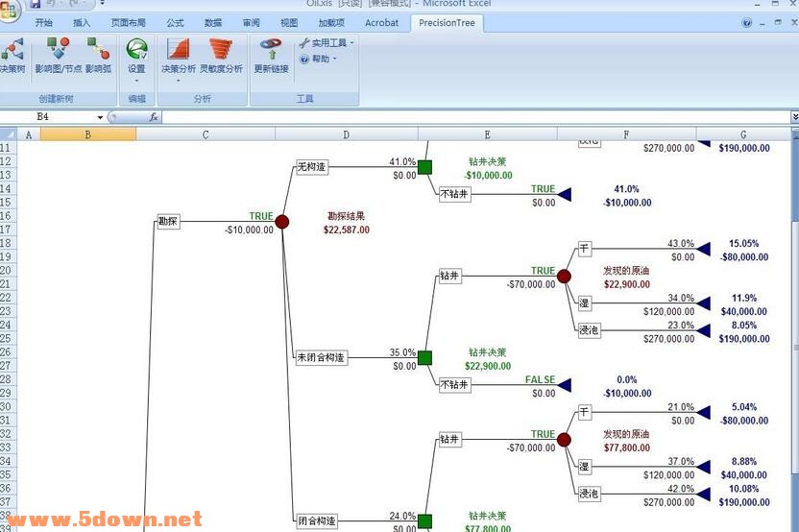The width and height of the screenshot is (799, 532).
Task: Click the 无构造 branch label
Action: [312, 167]
